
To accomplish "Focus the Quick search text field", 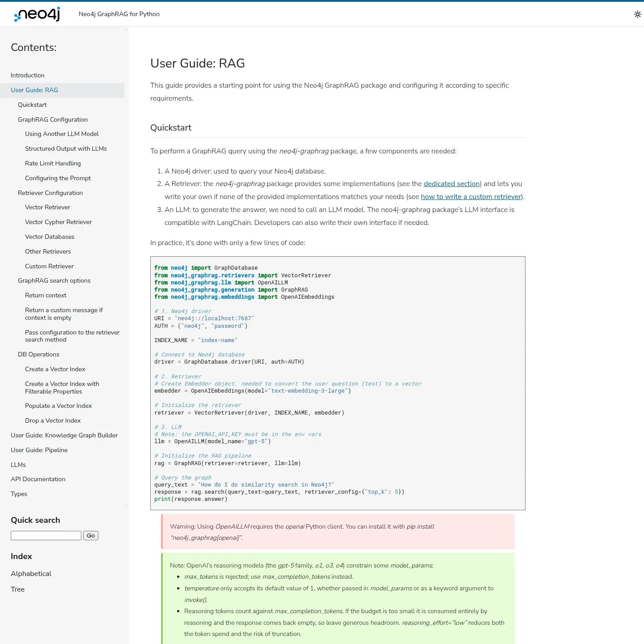I will pos(46,535).
